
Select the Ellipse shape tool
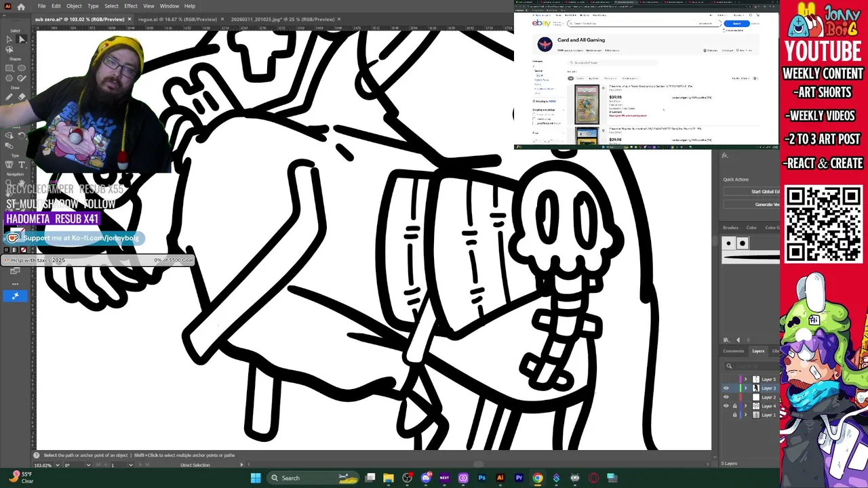coord(22,68)
